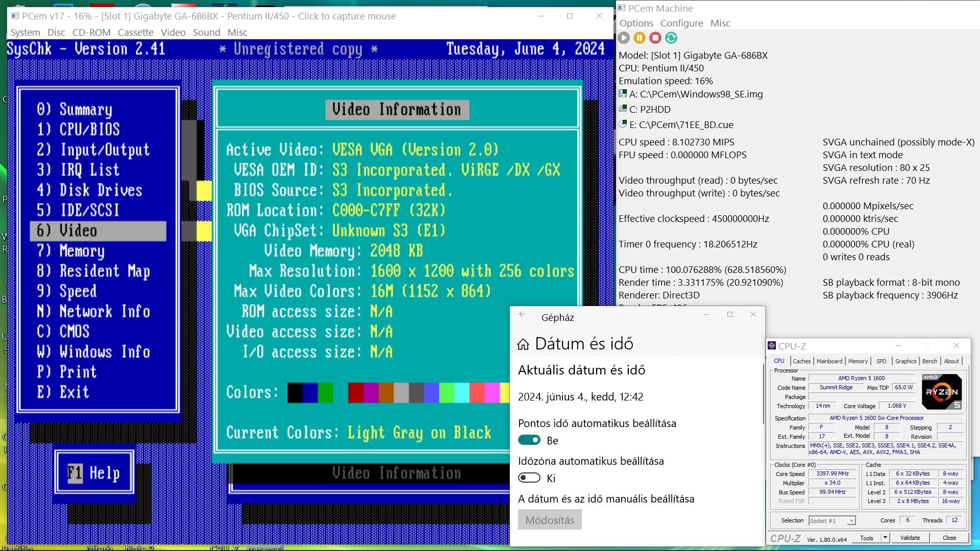Click the yellow pause button in PCem Machine
This screenshot has height=551, width=980.
(x=640, y=38)
